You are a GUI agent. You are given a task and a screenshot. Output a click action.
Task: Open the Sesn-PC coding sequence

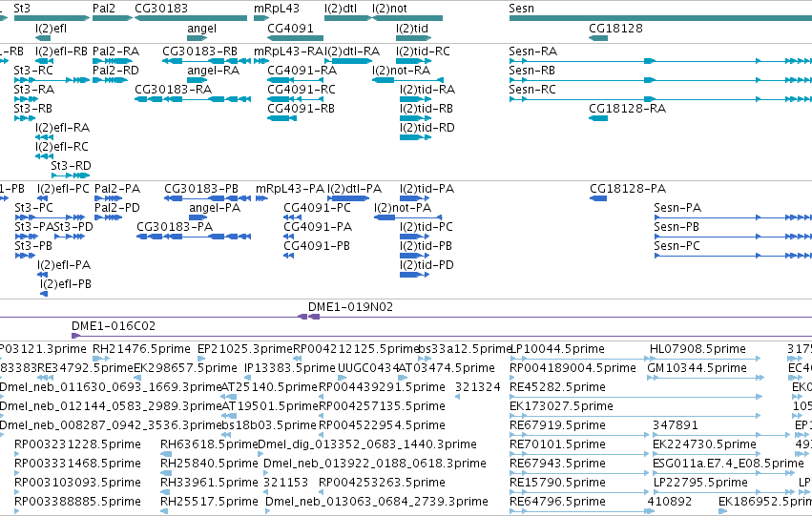(733, 256)
